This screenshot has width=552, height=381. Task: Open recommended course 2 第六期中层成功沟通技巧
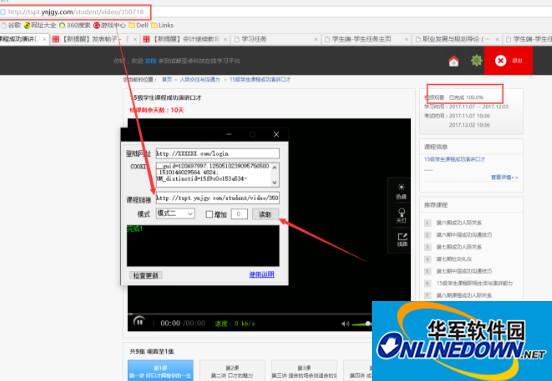coord(464,235)
